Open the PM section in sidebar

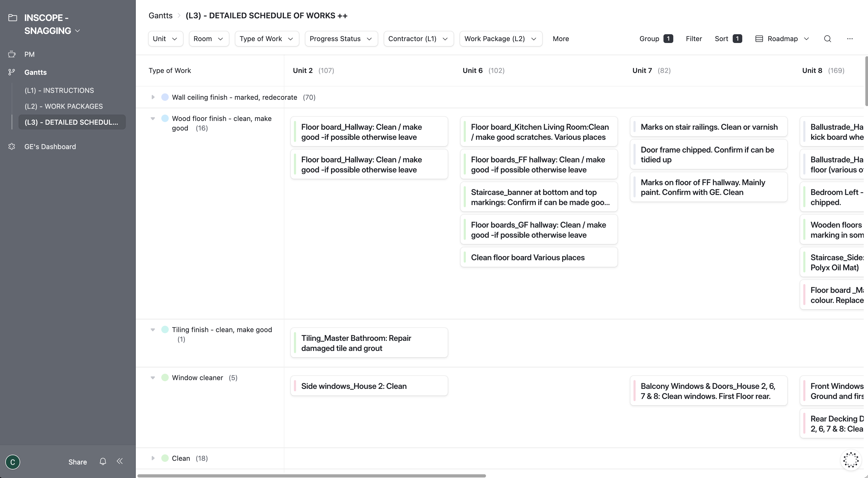29,54
